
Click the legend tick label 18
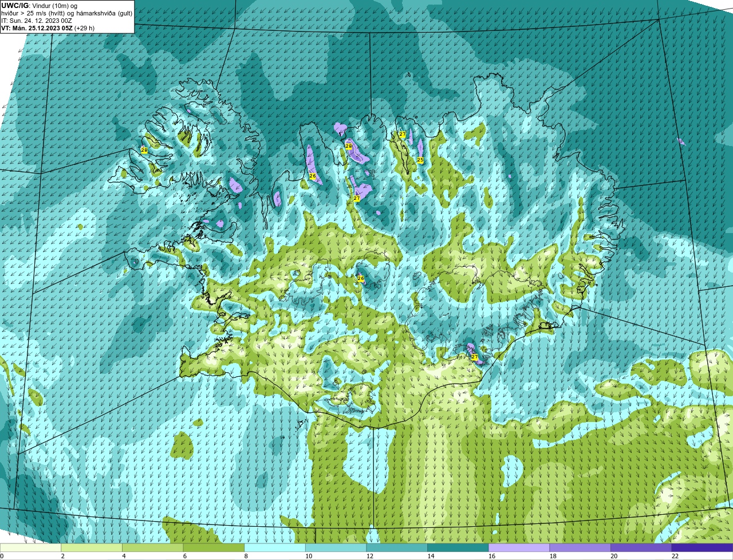point(553,556)
